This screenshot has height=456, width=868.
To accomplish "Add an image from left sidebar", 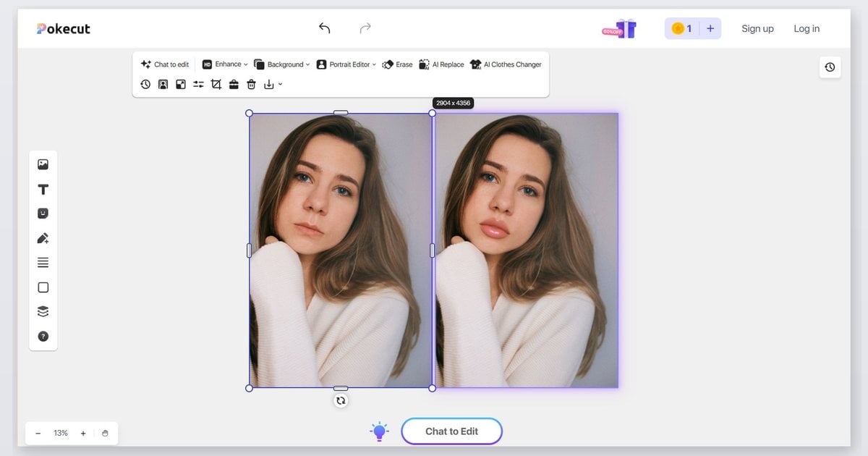I will click(43, 164).
